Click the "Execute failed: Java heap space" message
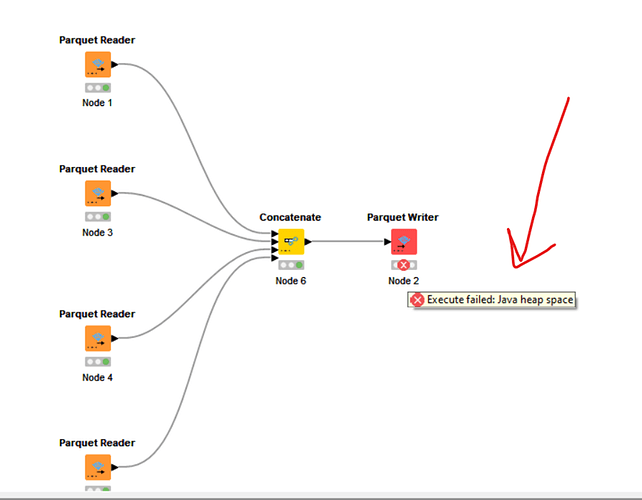Screen dimensions: 642x500 click(x=500, y=299)
